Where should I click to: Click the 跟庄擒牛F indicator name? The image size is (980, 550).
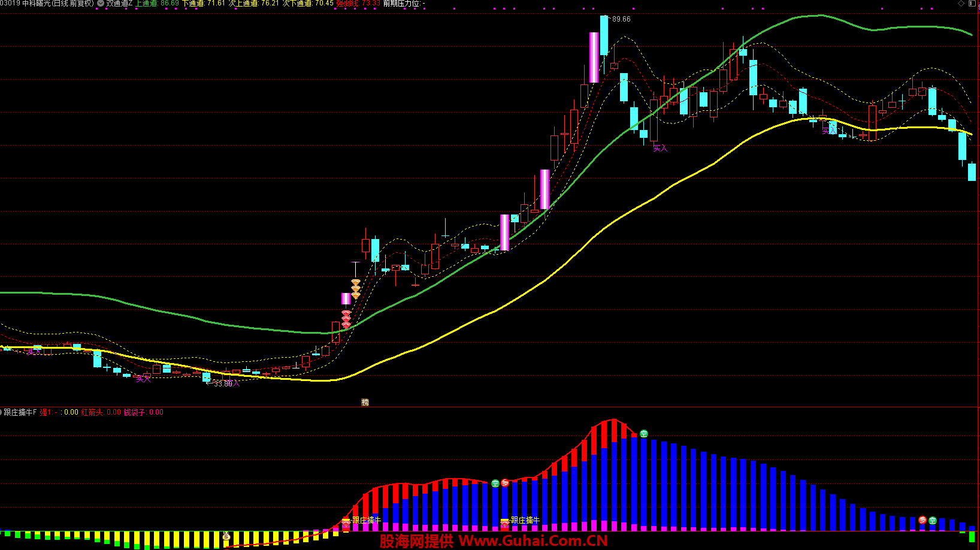click(x=20, y=412)
